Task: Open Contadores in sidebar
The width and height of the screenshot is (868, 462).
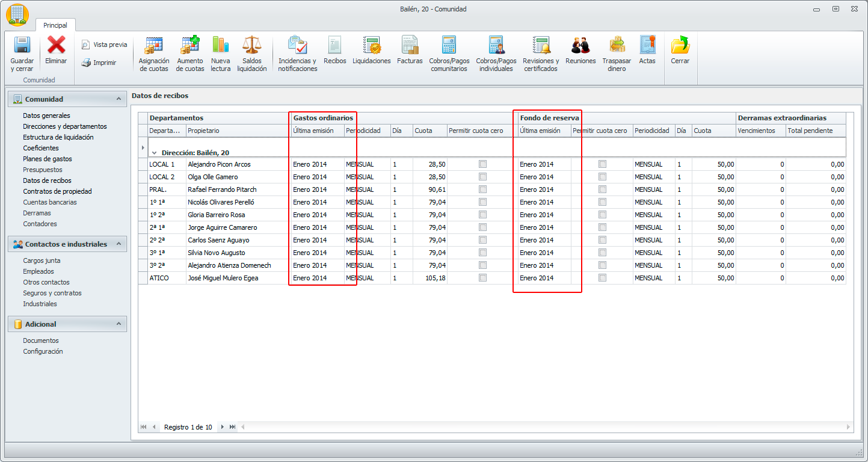Action: (40, 224)
